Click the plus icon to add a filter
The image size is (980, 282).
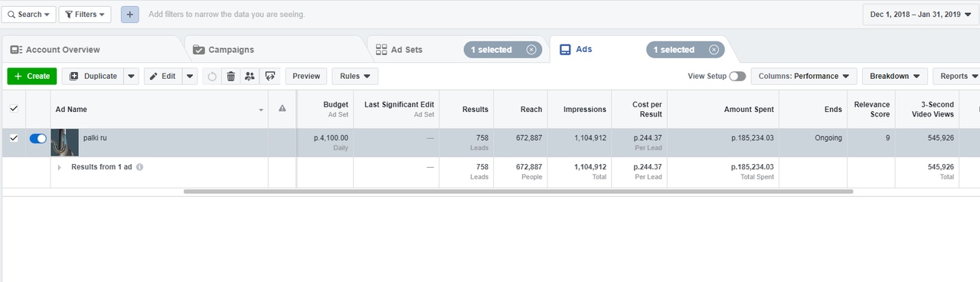[x=130, y=15]
